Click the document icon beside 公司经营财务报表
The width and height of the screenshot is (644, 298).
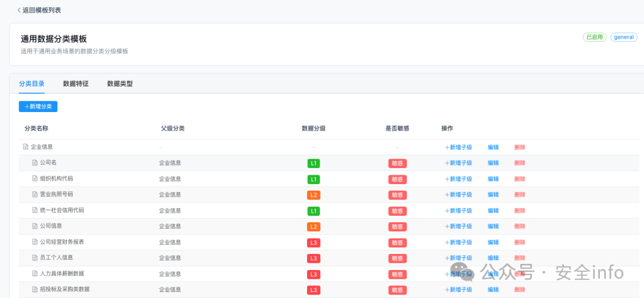pos(35,242)
